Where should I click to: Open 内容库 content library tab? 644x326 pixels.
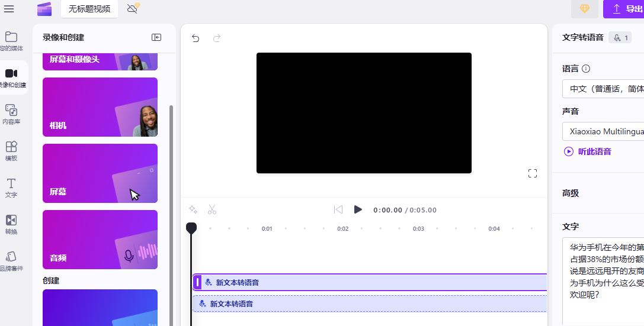point(11,114)
